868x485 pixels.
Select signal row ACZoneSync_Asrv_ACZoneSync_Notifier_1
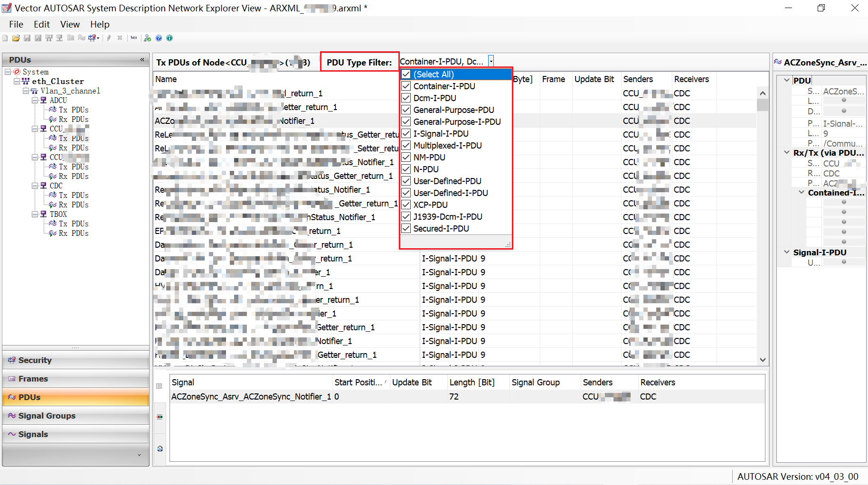point(467,397)
